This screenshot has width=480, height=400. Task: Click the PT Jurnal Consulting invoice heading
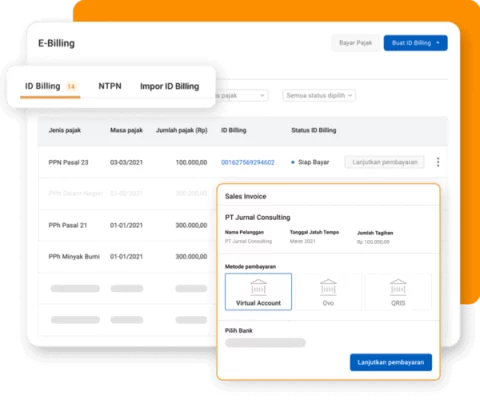(x=258, y=217)
